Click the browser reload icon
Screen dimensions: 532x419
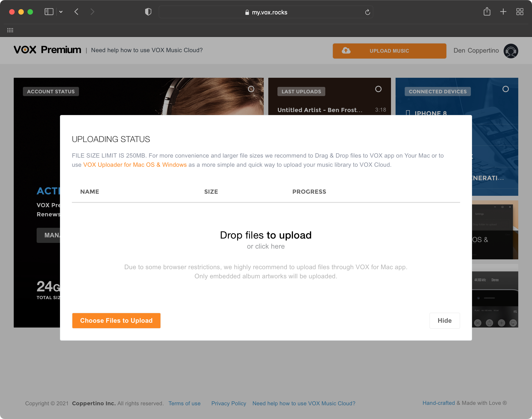tap(367, 12)
